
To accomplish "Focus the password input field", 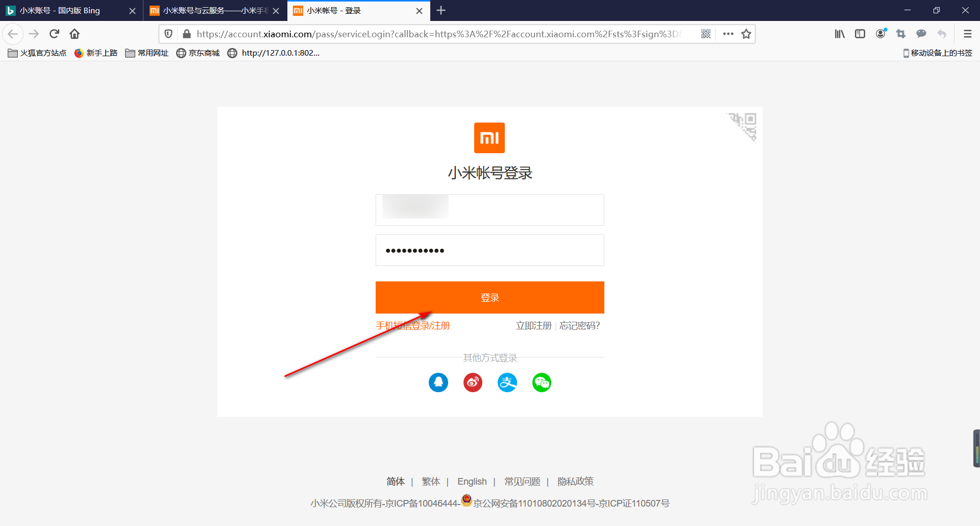I will (x=490, y=250).
